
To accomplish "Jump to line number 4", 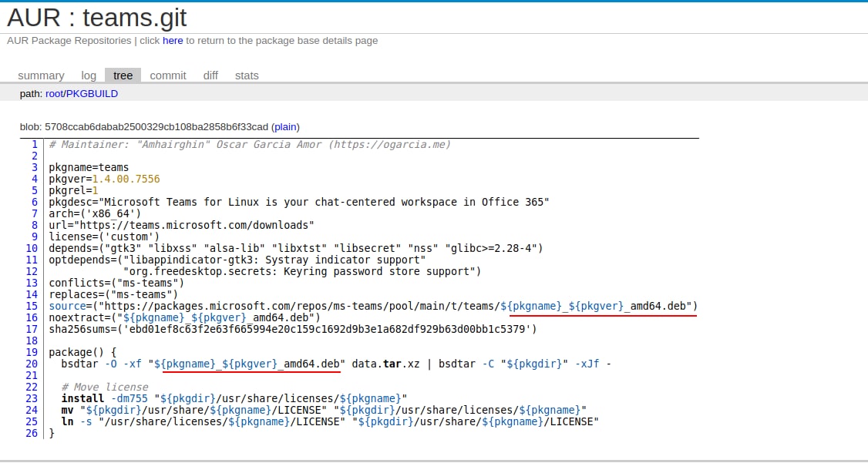I will coord(35,179).
